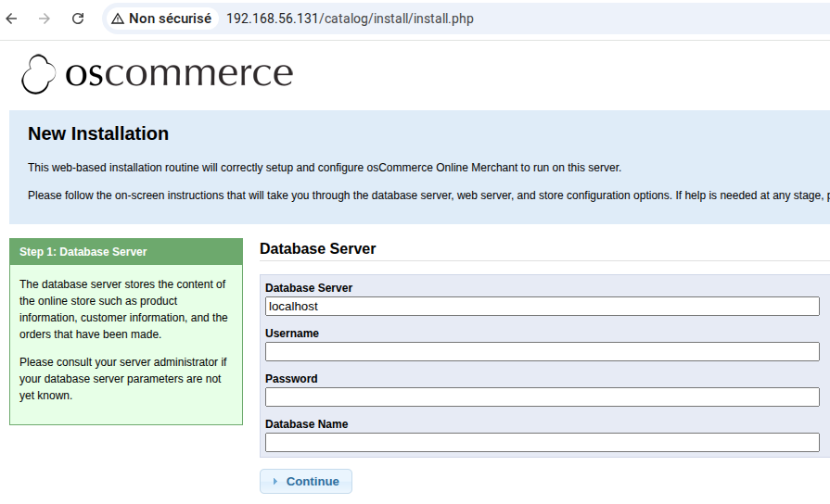Click the Password field label
Screen dimensions: 830x504
point(291,379)
